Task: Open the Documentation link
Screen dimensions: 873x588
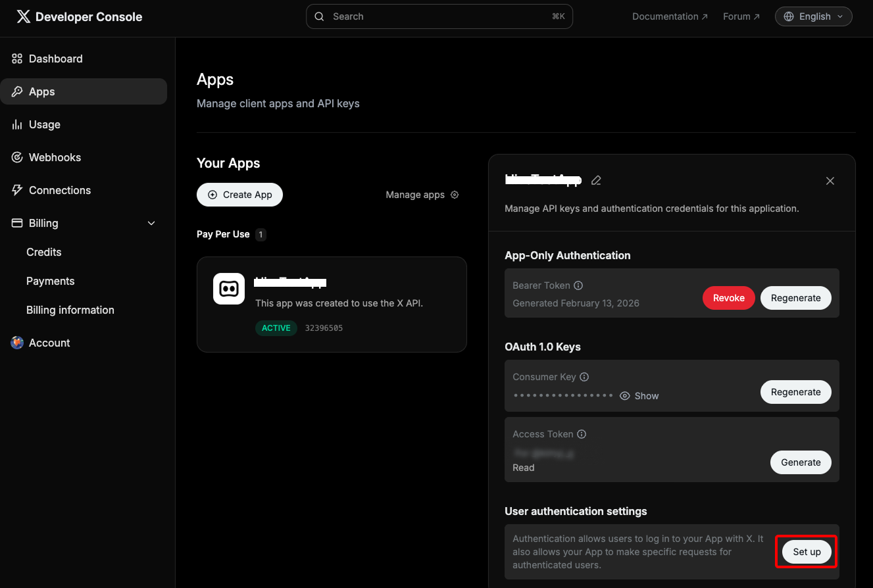Action: pos(670,16)
